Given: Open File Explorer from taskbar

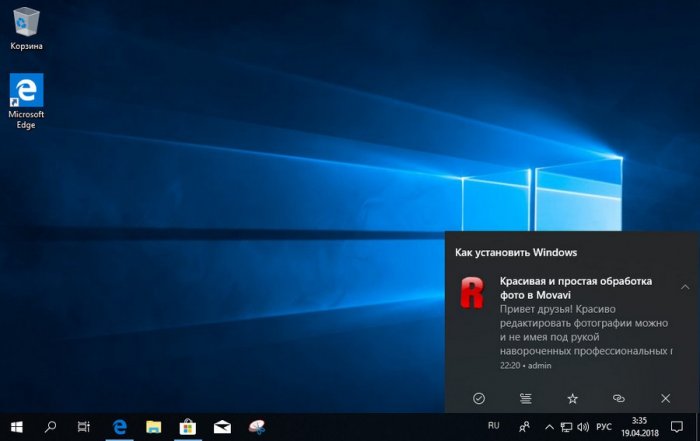Looking at the screenshot, I should [x=153, y=427].
